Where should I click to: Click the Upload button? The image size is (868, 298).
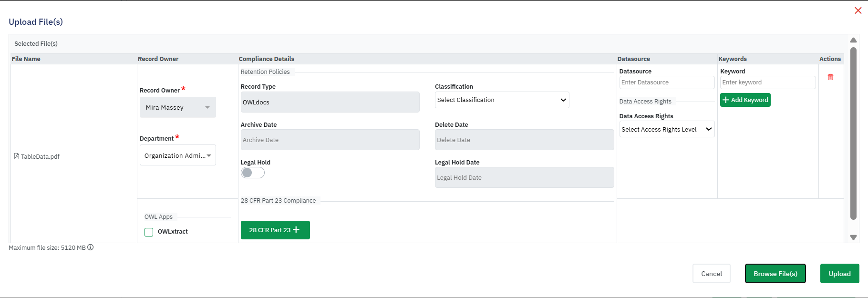[840, 274]
